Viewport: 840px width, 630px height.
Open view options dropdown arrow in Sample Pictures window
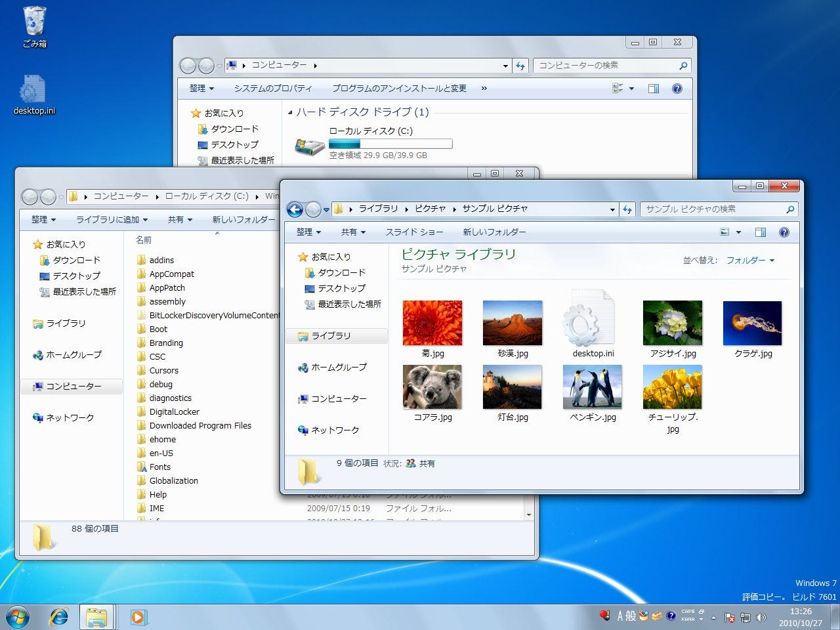pyautogui.click(x=738, y=232)
